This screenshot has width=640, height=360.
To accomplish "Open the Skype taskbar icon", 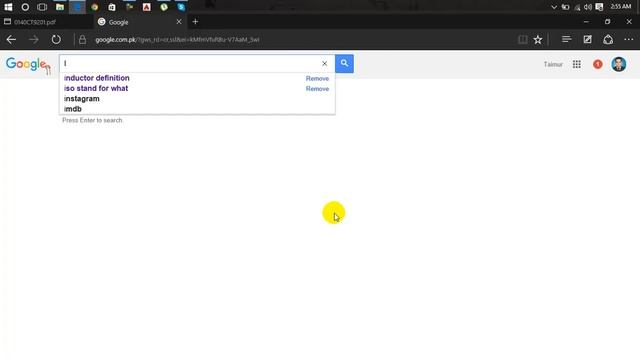I will [182, 7].
